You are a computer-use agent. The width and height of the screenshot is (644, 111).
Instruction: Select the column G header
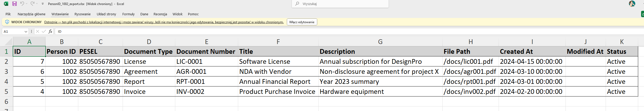click(380, 42)
